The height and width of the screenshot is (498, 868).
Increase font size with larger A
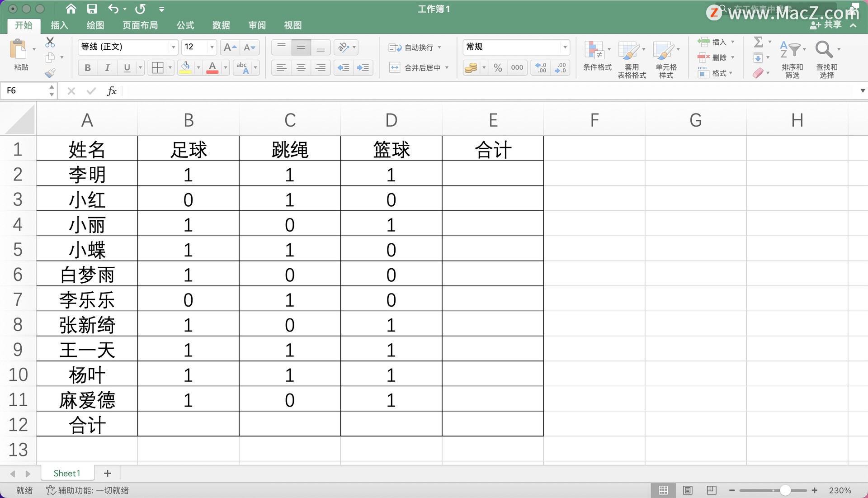coord(230,47)
